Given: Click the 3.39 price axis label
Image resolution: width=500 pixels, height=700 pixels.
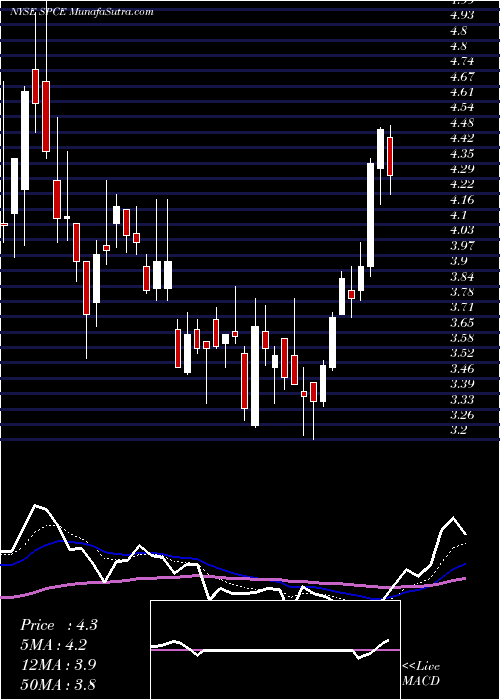Looking at the screenshot, I should [462, 384].
